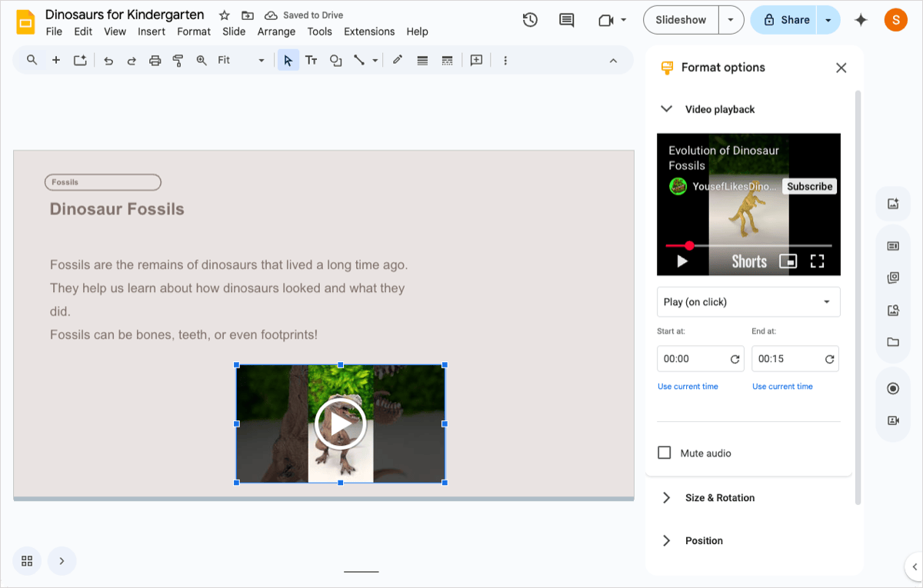923x588 pixels.
Task: Show the filmstrip with the right chevron
Action: (x=62, y=561)
